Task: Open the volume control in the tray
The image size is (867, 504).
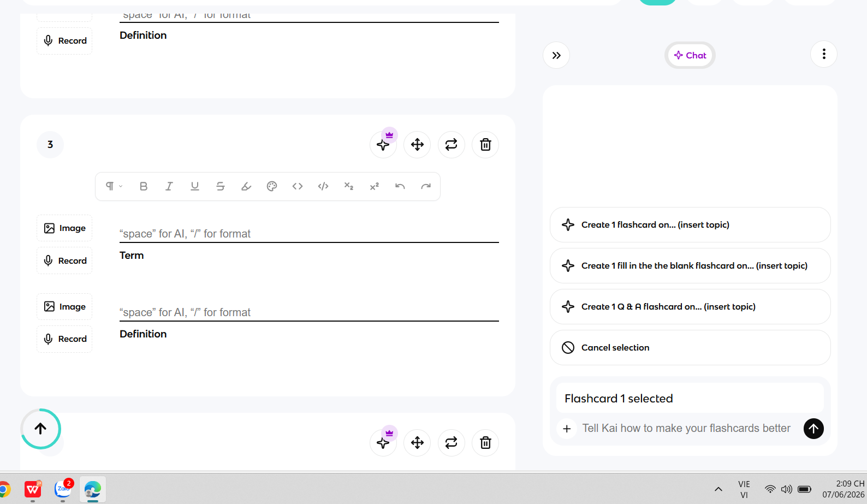Action: 787,489
